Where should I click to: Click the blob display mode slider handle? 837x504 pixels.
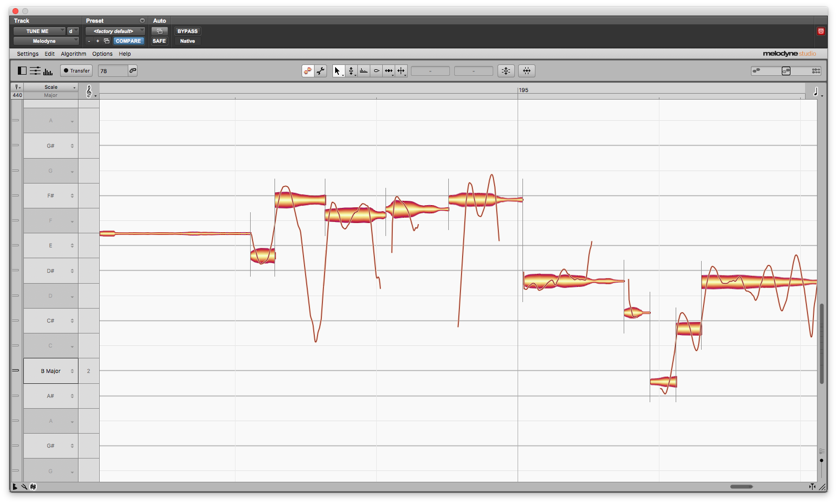click(x=786, y=71)
